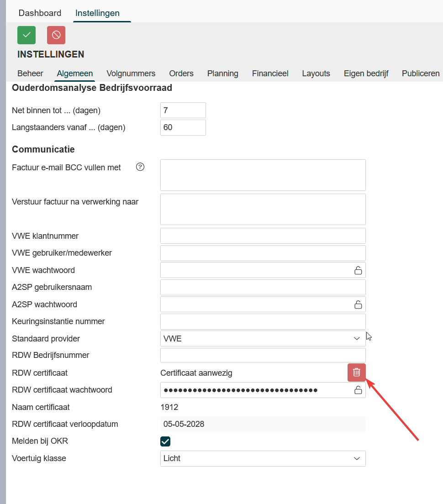Open the Financieel settings tab
The height and width of the screenshot is (504, 443).
pyautogui.click(x=270, y=73)
